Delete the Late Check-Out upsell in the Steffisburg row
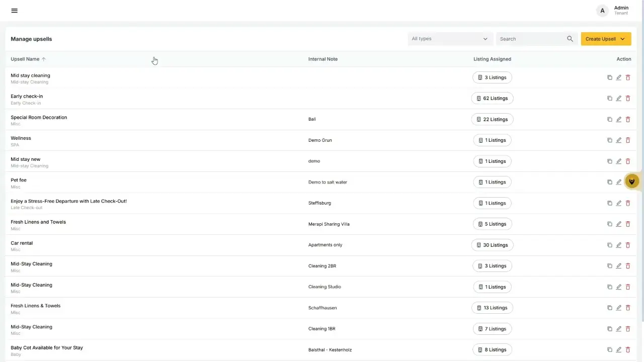This screenshot has width=644, height=362. coord(628,203)
